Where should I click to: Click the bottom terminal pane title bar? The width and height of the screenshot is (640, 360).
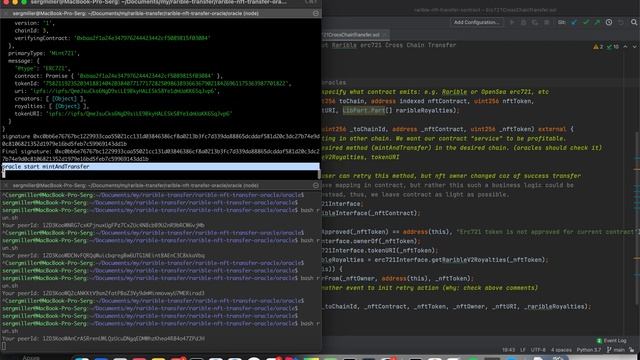point(161,185)
